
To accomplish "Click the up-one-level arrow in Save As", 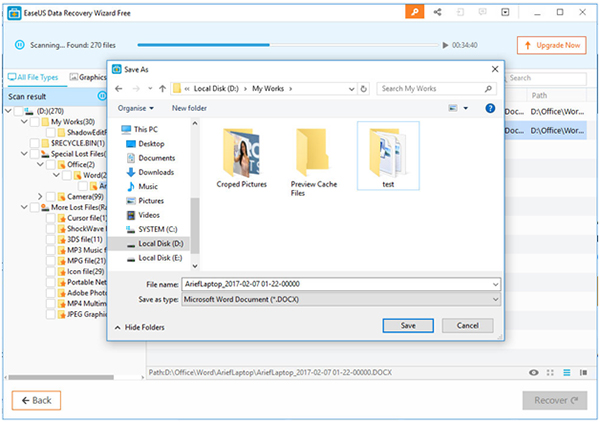I will point(163,89).
